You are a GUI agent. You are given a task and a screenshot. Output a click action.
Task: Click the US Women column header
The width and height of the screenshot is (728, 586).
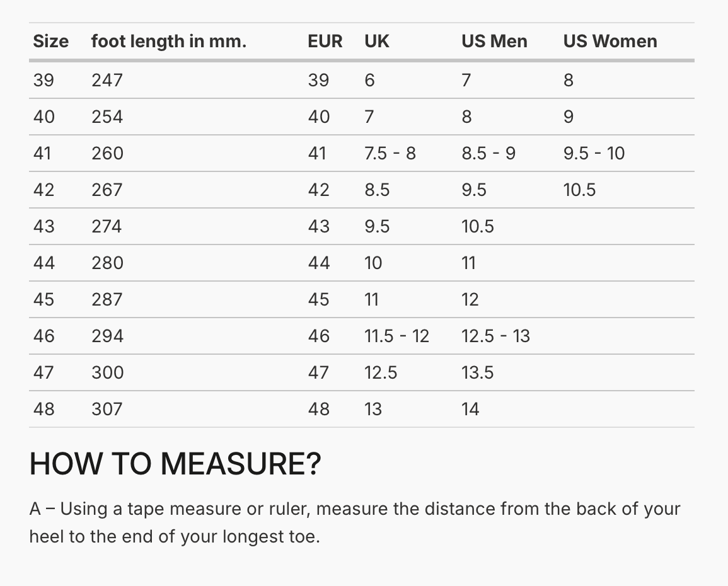610,42
